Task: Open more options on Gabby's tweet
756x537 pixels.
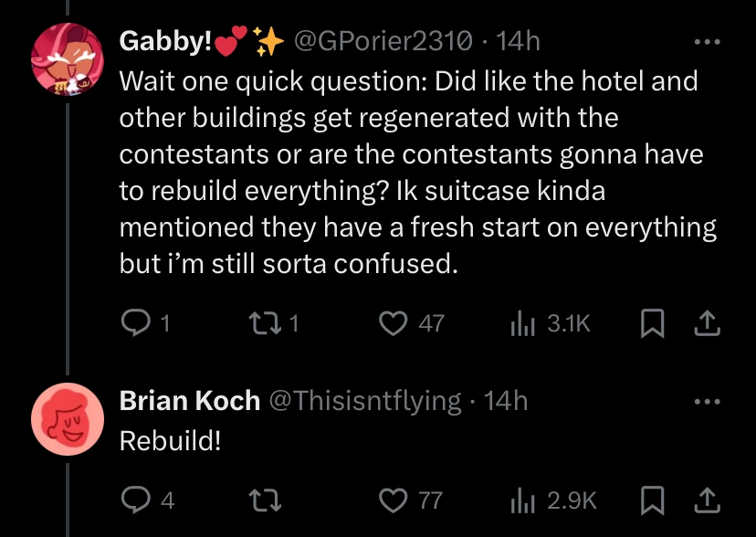Action: [708, 41]
